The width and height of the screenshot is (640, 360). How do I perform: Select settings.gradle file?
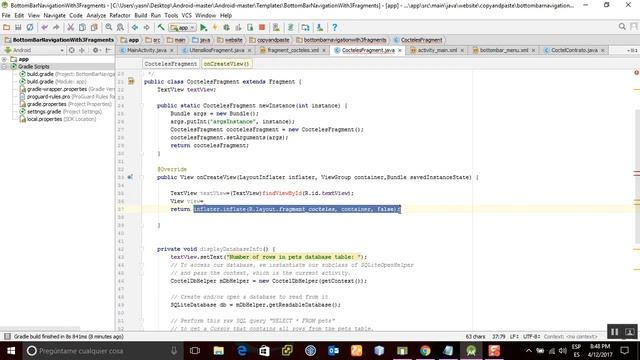(x=60, y=111)
